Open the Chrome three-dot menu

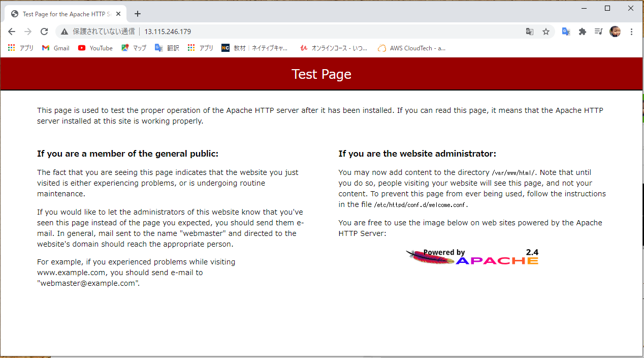pyautogui.click(x=632, y=32)
